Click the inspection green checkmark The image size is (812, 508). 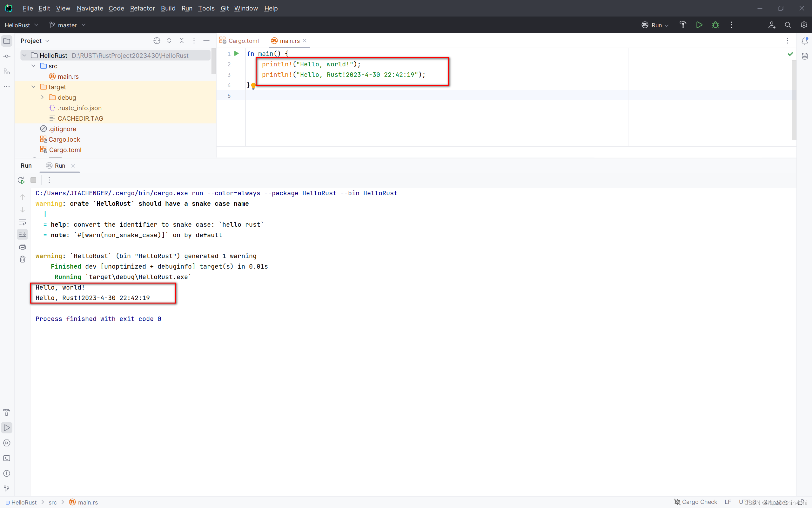(790, 54)
